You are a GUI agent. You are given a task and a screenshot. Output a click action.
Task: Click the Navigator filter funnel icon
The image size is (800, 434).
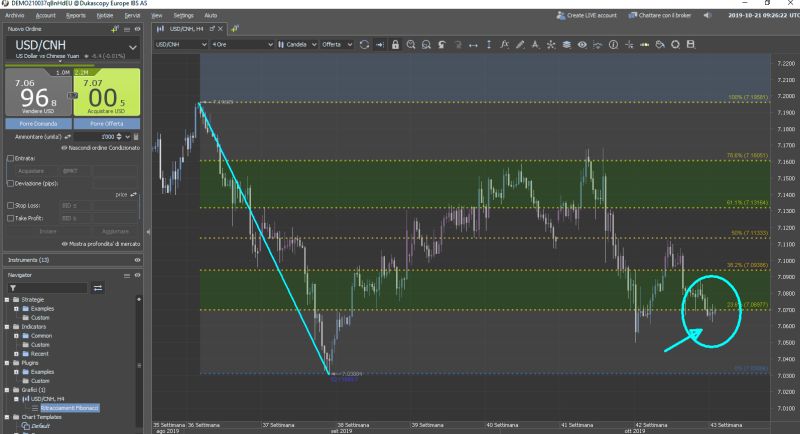(98, 288)
